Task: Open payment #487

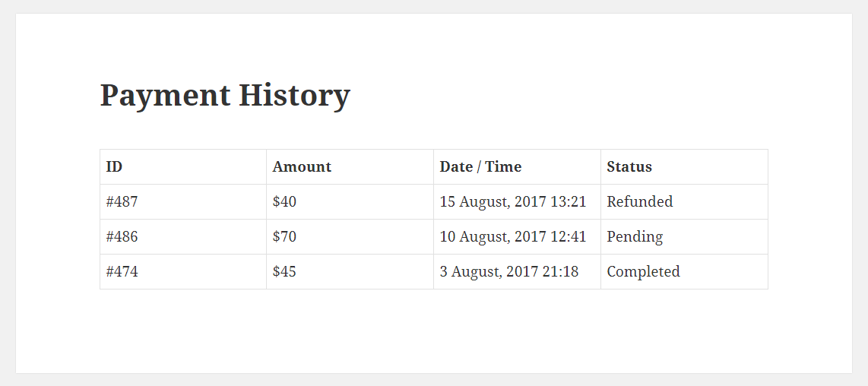Action: [x=122, y=201]
